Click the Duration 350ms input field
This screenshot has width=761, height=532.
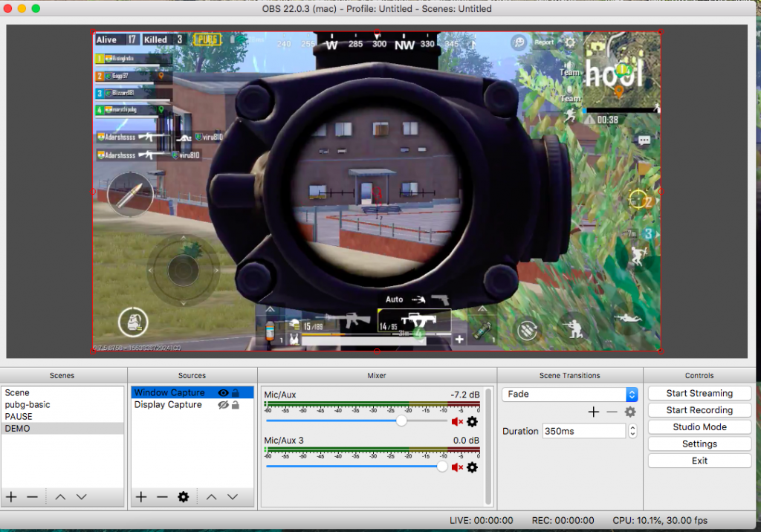click(584, 431)
